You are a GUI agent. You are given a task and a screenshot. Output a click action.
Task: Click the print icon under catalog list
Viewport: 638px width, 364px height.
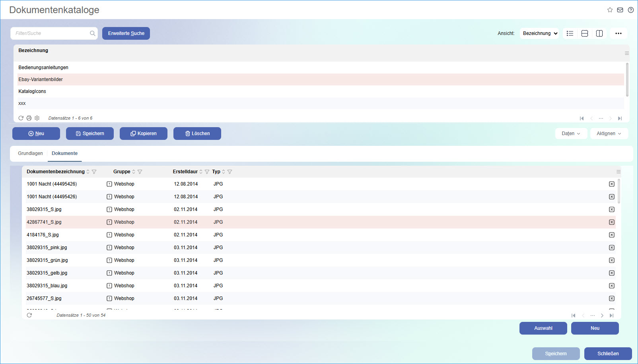click(29, 118)
